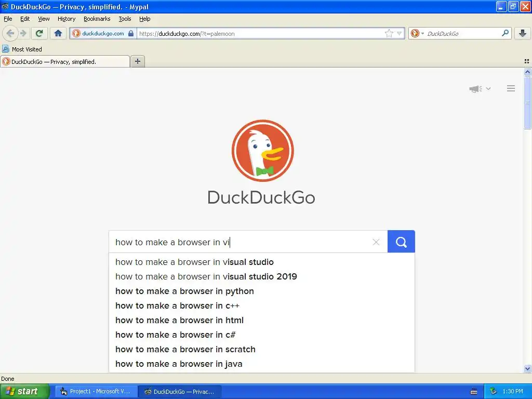Image resolution: width=532 pixels, height=399 pixels.
Task: Open the Home page button
Action: point(58,33)
